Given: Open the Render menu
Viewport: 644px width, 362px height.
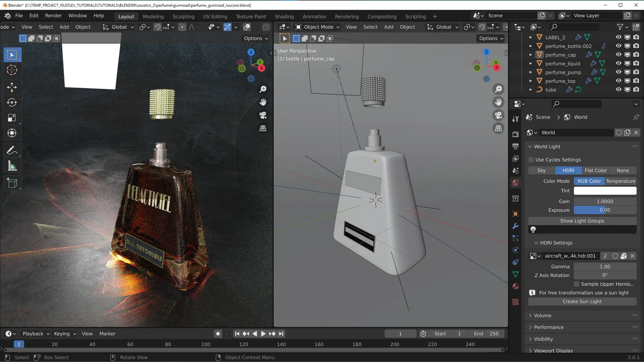Looking at the screenshot, I should click(x=53, y=15).
